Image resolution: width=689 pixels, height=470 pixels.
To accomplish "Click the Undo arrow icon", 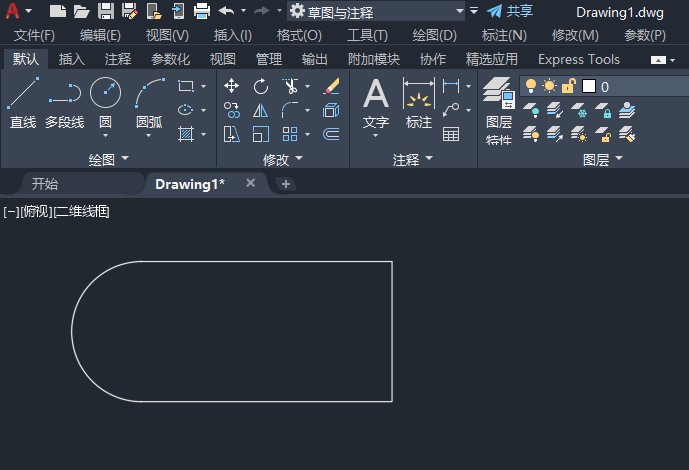I will click(226, 11).
